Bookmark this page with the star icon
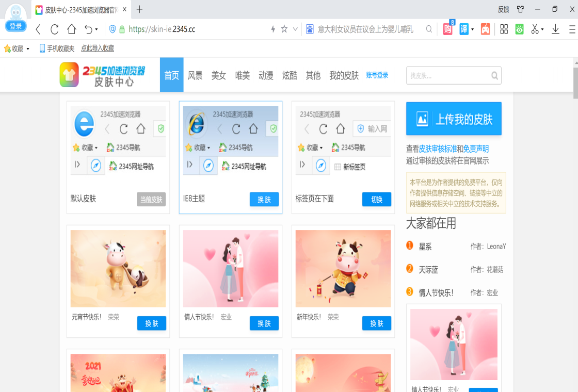The height and width of the screenshot is (392, 578). point(284,29)
